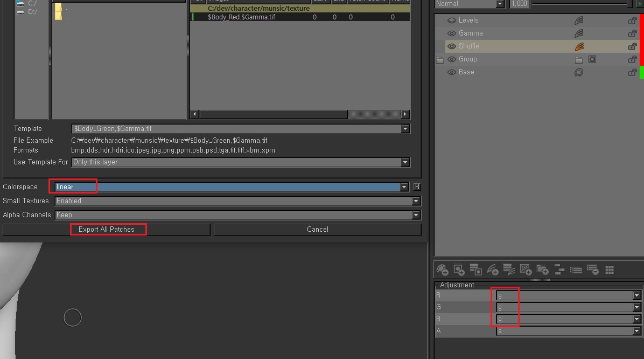Click the orange Shuffle adjustment icon
644x359 pixels.
579,46
